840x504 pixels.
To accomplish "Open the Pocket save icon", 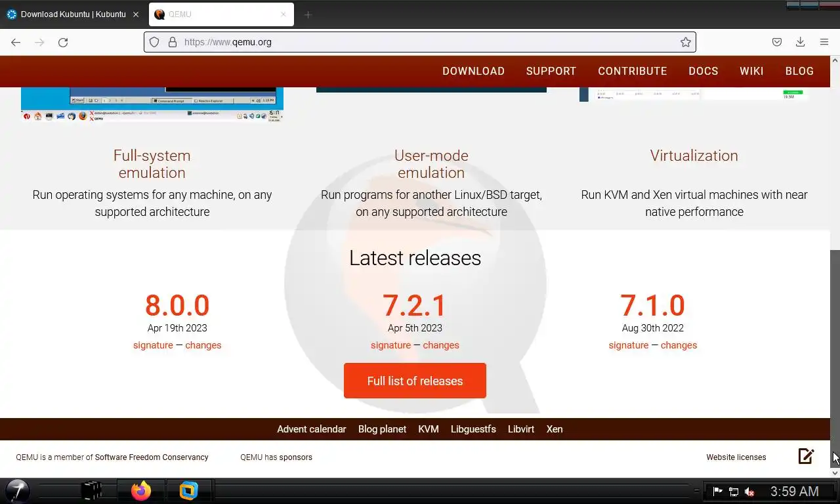I will click(777, 42).
